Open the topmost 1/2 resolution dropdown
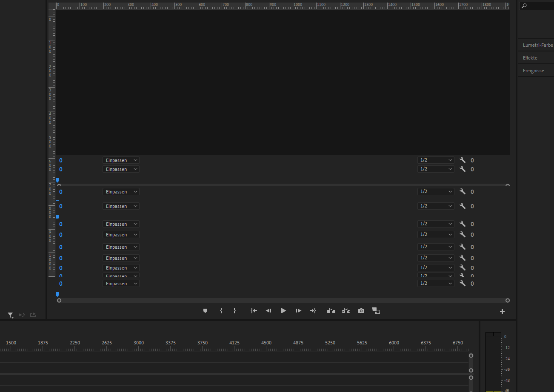This screenshot has height=392, width=554. tap(436, 160)
